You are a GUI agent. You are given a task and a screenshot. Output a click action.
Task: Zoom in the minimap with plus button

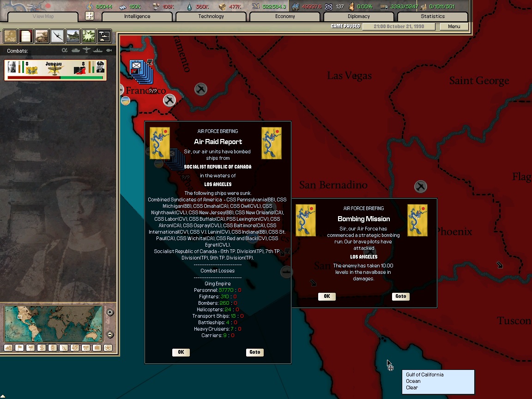[x=110, y=312]
